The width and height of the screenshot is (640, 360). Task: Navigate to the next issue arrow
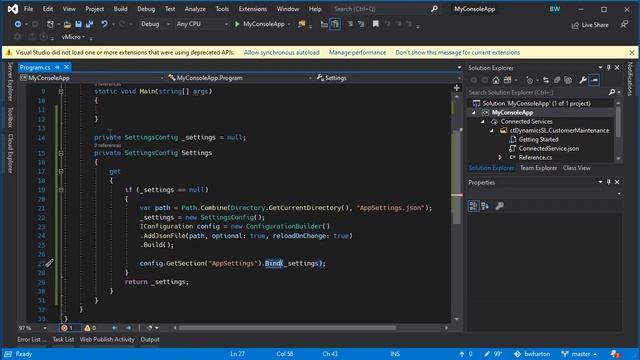[x=129, y=328]
